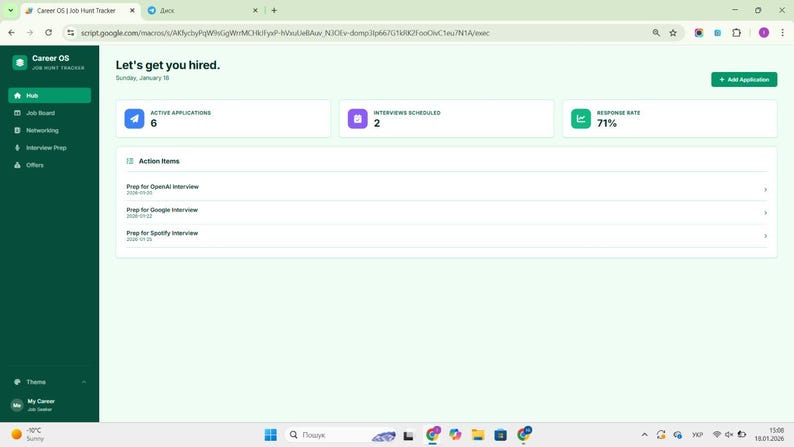This screenshot has height=447, width=794.
Task: Open the Offers section
Action: 50,165
